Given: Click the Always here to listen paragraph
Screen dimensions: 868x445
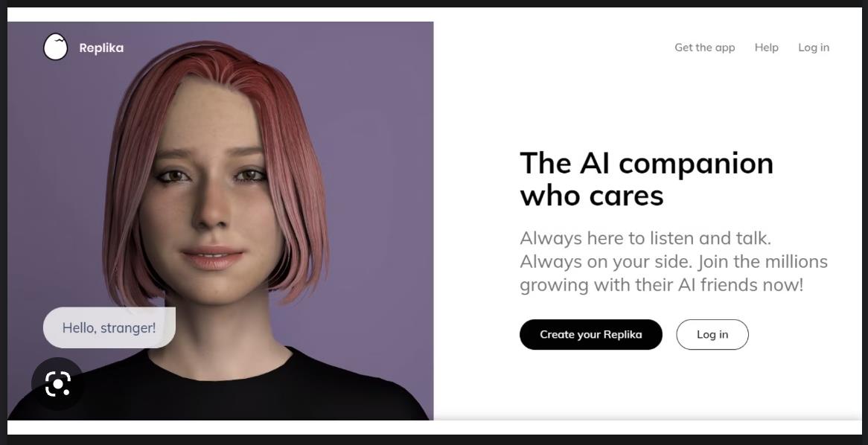Looking at the screenshot, I should click(x=674, y=262).
